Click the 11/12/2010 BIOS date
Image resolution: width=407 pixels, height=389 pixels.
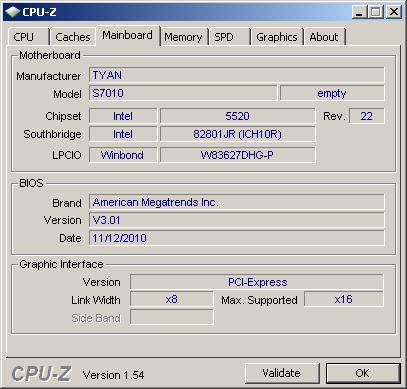coord(237,238)
